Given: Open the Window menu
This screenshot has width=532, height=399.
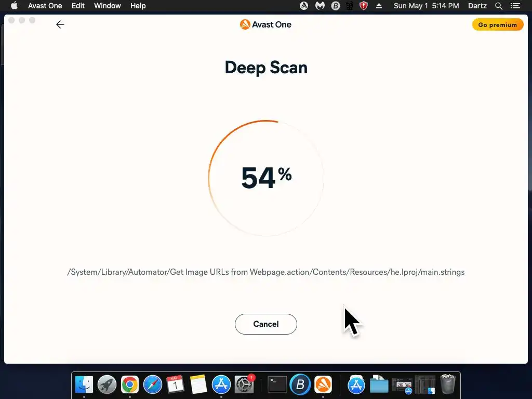Looking at the screenshot, I should pyautogui.click(x=107, y=6).
